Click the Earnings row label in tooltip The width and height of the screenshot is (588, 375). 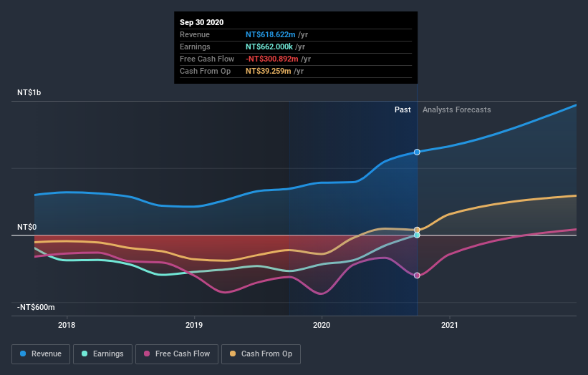[195, 47]
